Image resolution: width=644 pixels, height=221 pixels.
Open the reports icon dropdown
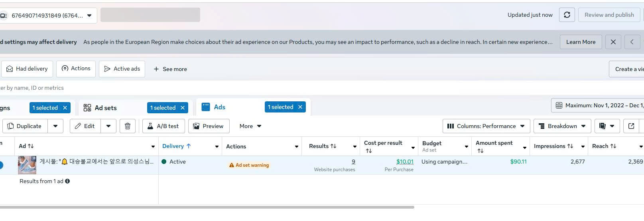point(607,126)
